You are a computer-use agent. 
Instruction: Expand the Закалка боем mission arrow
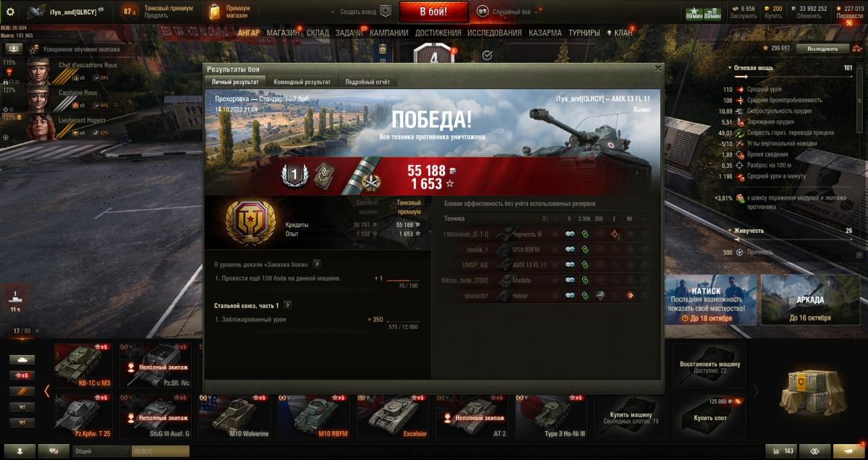317,264
